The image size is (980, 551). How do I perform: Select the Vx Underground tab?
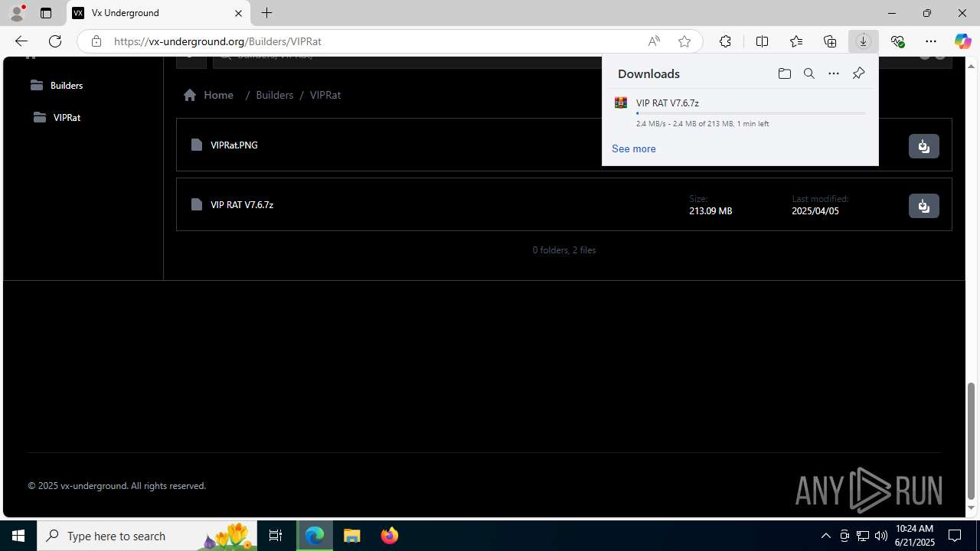pyautogui.click(x=158, y=13)
